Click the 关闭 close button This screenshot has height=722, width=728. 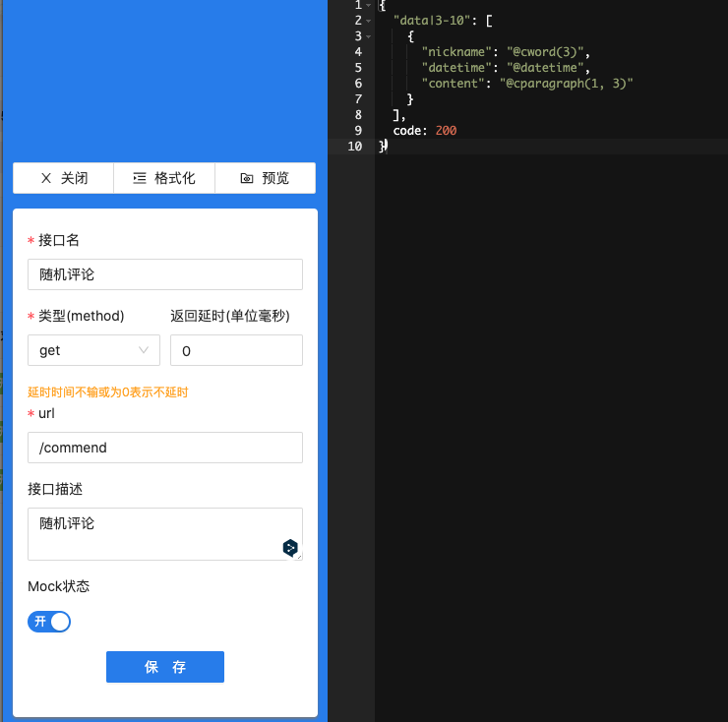click(x=64, y=178)
